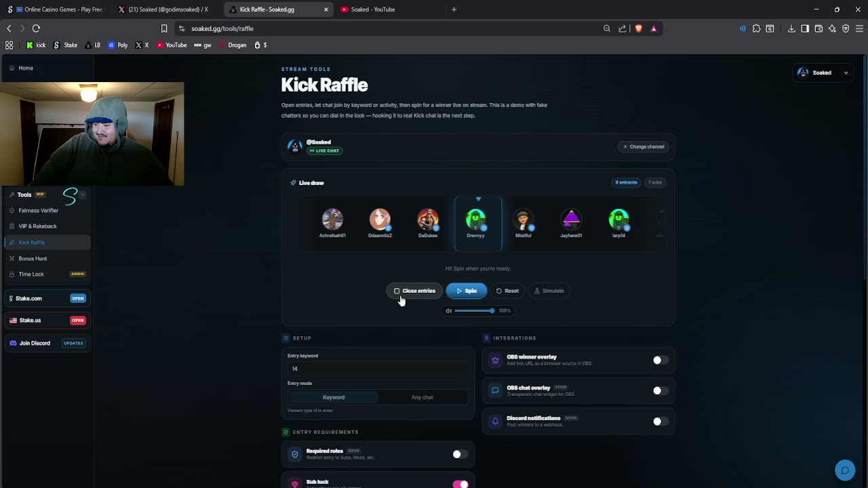Click the Join Discord link

[47, 343]
